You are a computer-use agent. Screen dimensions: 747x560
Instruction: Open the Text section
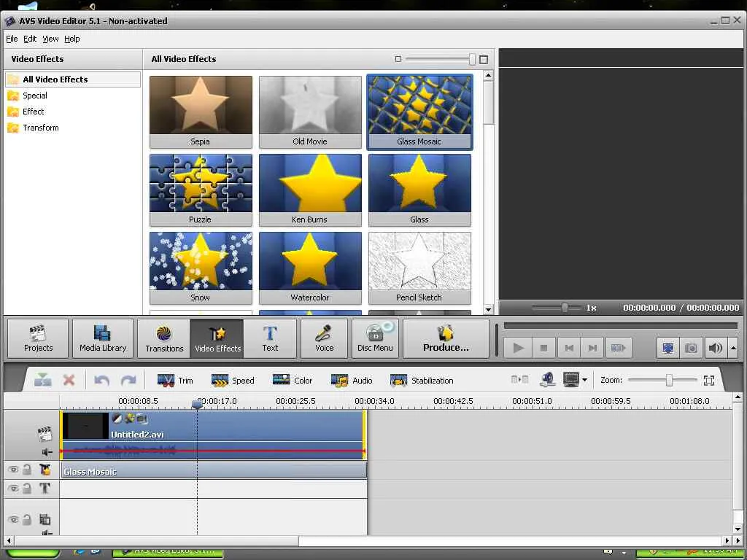pyautogui.click(x=270, y=338)
